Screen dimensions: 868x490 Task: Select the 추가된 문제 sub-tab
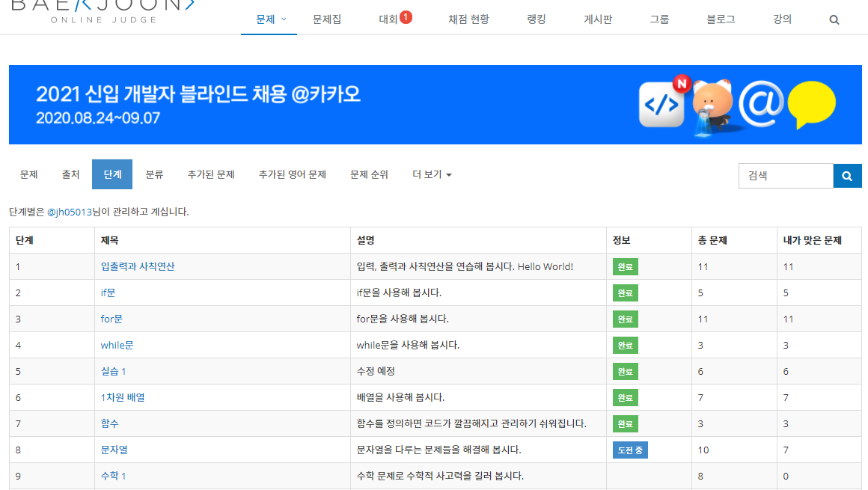point(211,174)
